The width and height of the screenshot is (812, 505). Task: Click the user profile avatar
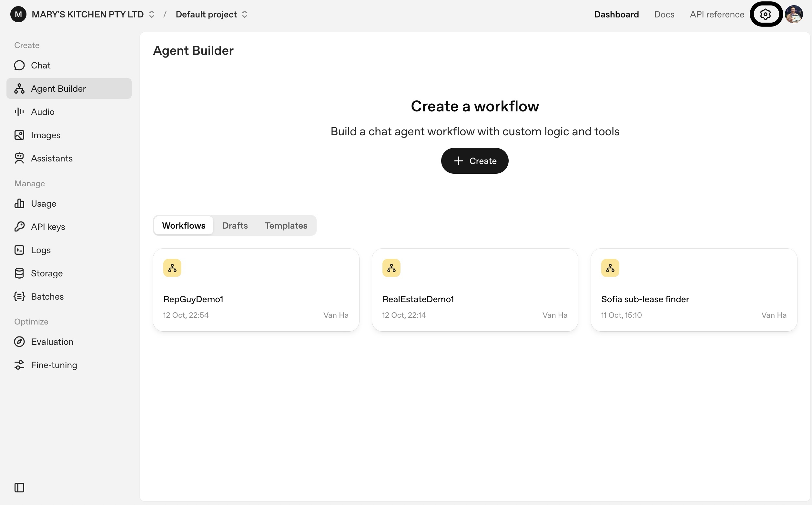point(794,14)
